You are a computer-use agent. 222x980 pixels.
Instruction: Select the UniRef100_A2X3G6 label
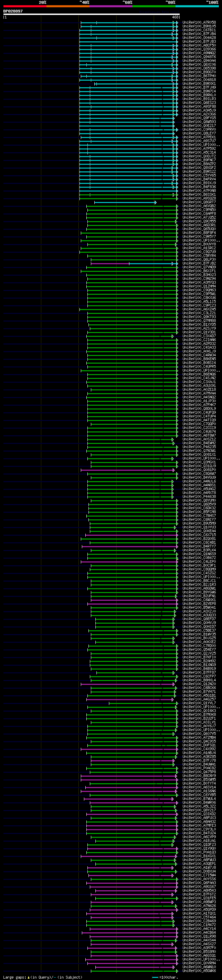(199, 114)
